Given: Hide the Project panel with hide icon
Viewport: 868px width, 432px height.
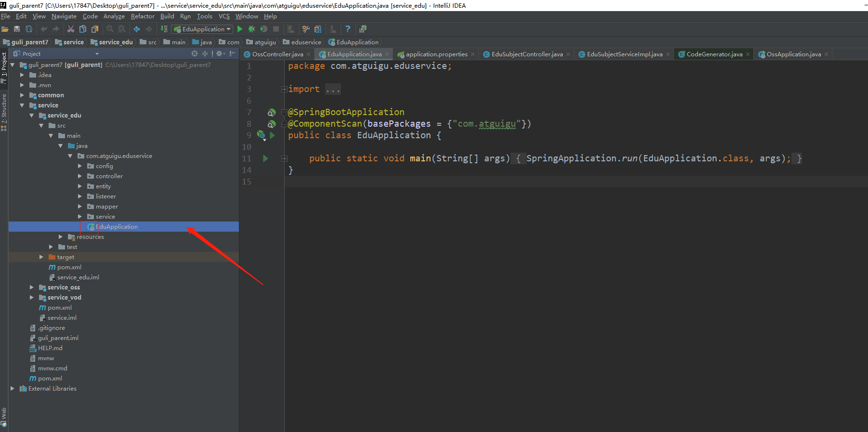Looking at the screenshot, I should click(x=233, y=53).
